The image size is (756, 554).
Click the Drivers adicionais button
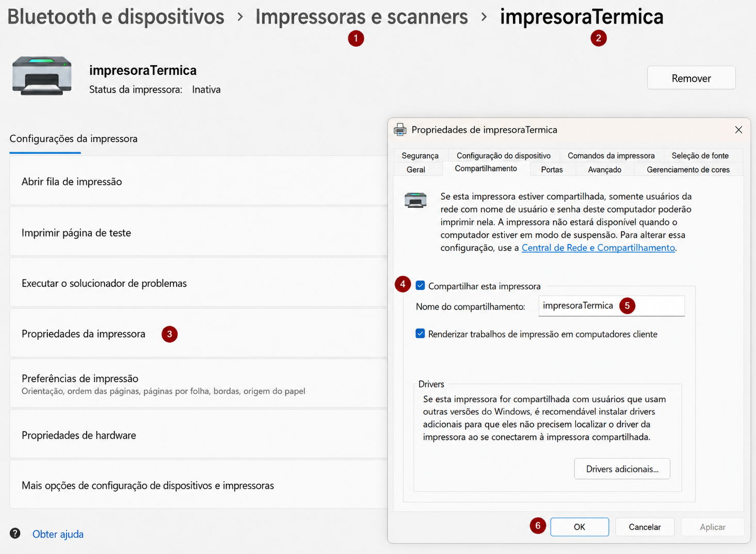click(622, 469)
